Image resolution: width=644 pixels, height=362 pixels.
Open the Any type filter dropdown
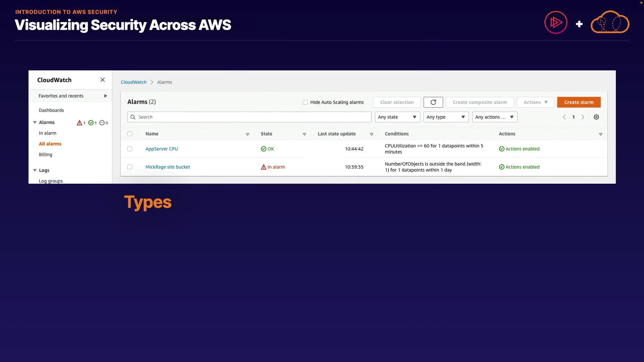[446, 117]
